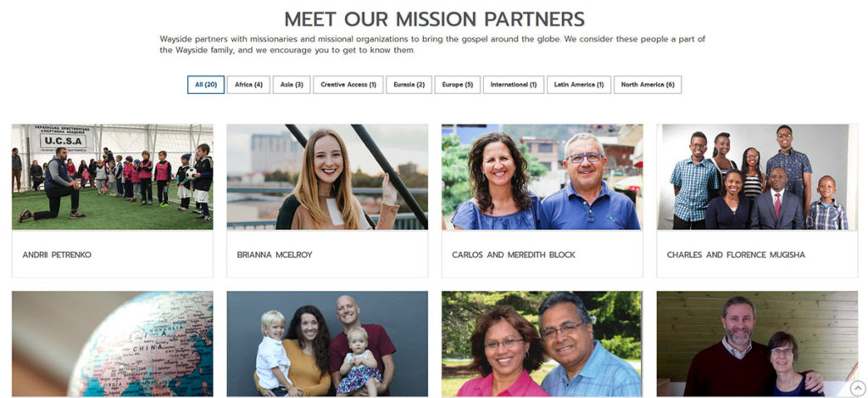Image resolution: width=868 pixels, height=398 pixels.
Task: Open the family with two children card
Action: pos(327,344)
